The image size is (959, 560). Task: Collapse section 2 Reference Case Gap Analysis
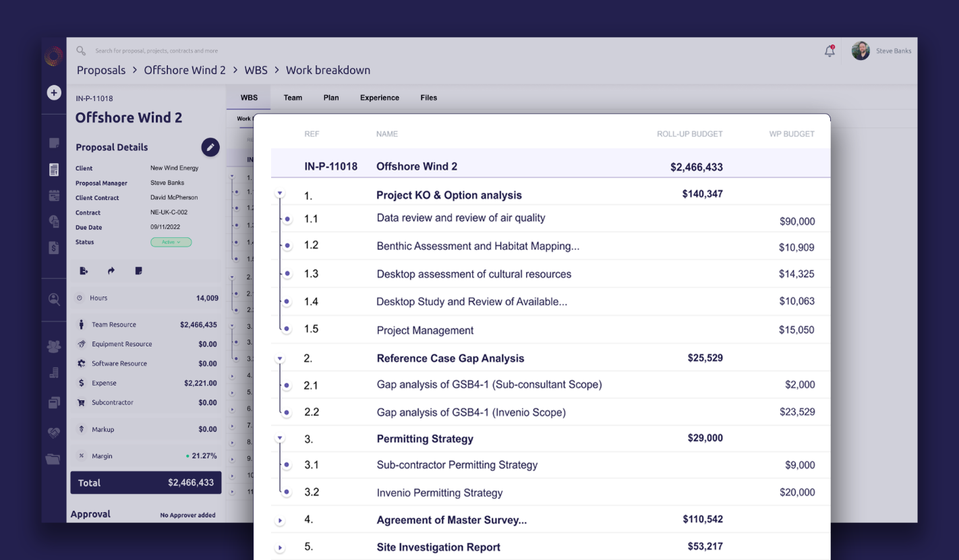280,359
